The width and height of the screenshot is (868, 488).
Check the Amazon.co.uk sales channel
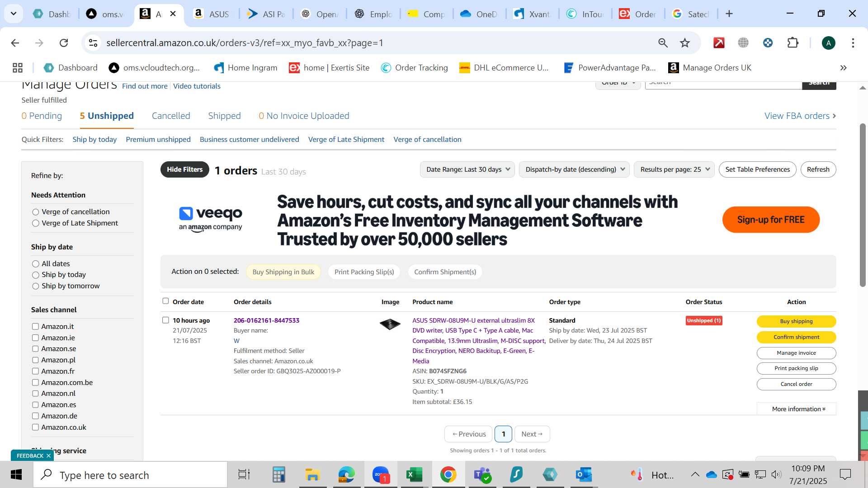coord(35,427)
